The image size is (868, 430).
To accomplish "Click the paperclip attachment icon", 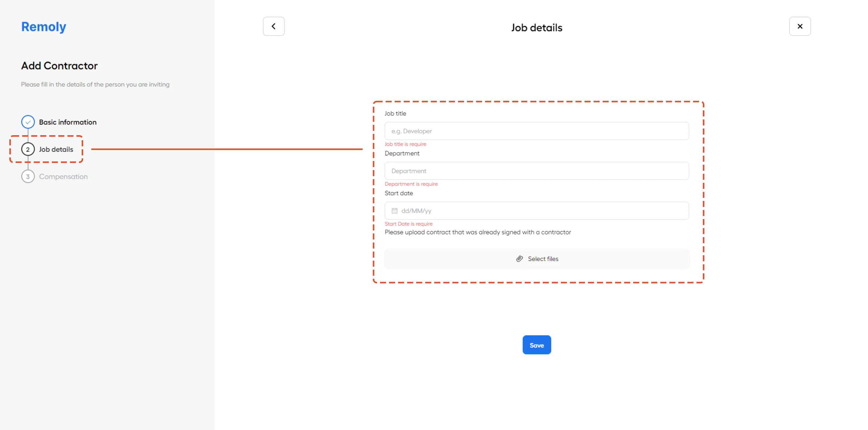I will click(x=520, y=259).
